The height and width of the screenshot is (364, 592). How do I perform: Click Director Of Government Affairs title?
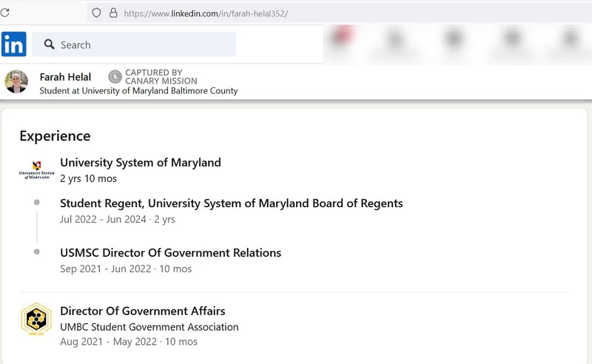pos(143,311)
